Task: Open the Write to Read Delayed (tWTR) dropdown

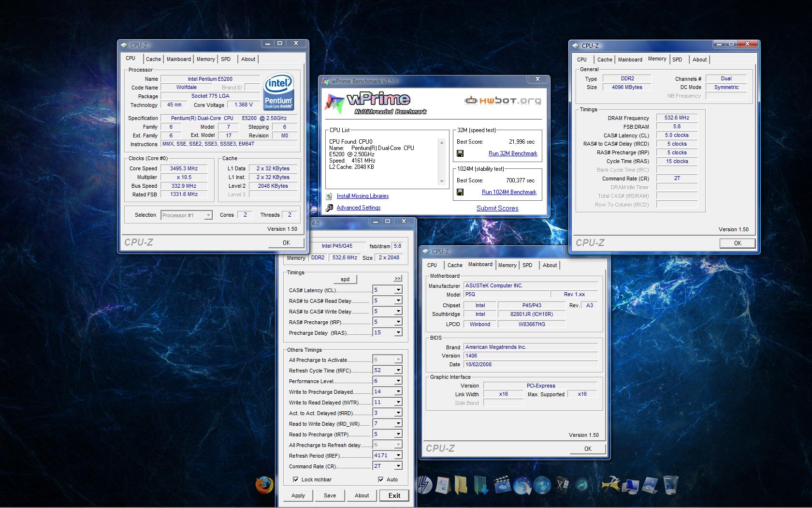Action: [x=398, y=403]
